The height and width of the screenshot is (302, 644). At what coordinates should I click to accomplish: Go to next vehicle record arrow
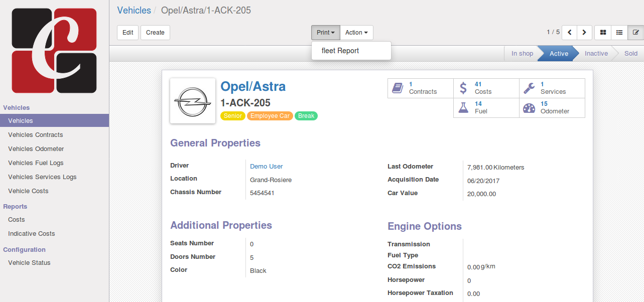pyautogui.click(x=584, y=33)
